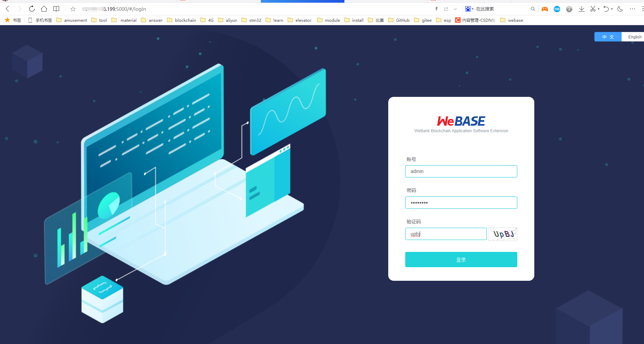Open the browser settings gear
Screen dimensions: 644x344
(x=569, y=9)
